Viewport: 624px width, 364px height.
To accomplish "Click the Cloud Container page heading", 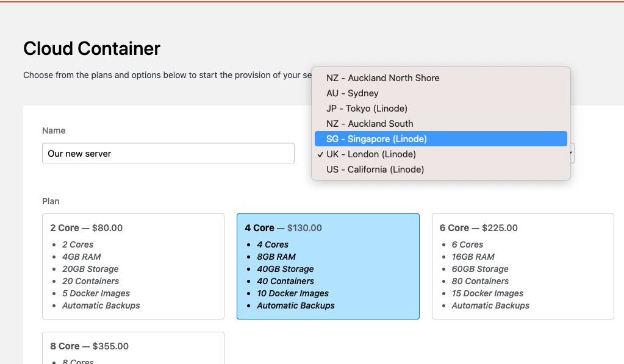I will pyautogui.click(x=91, y=49).
